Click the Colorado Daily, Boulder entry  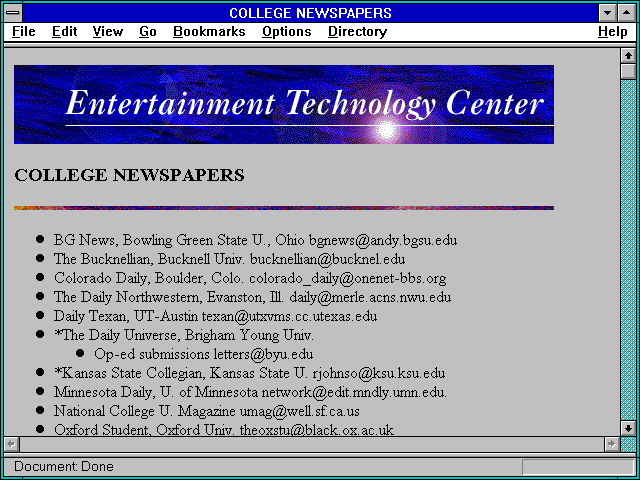[250, 278]
